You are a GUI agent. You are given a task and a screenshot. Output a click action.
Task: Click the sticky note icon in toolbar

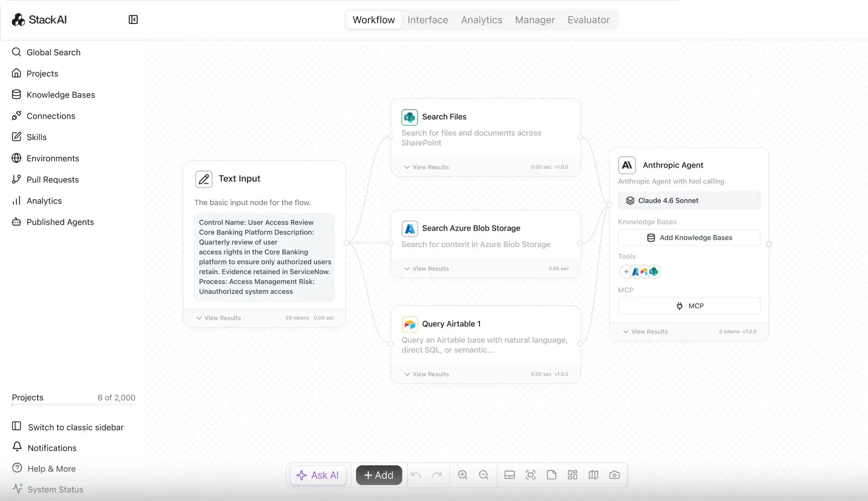click(551, 475)
